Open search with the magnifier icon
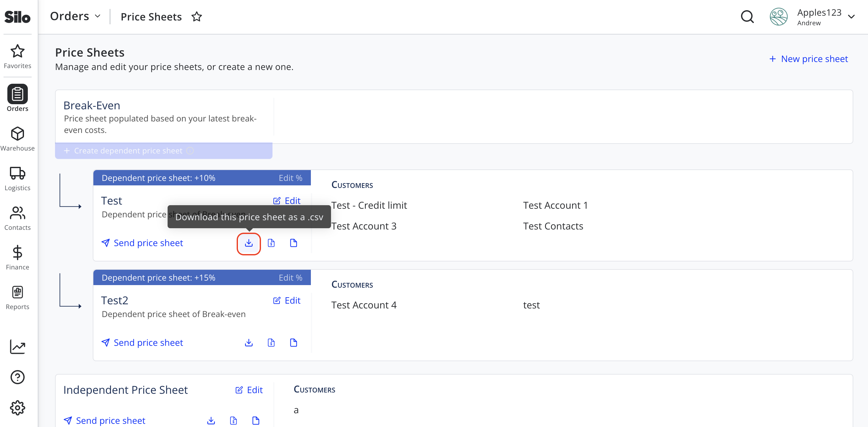Viewport: 868px width, 427px height. pyautogui.click(x=747, y=17)
